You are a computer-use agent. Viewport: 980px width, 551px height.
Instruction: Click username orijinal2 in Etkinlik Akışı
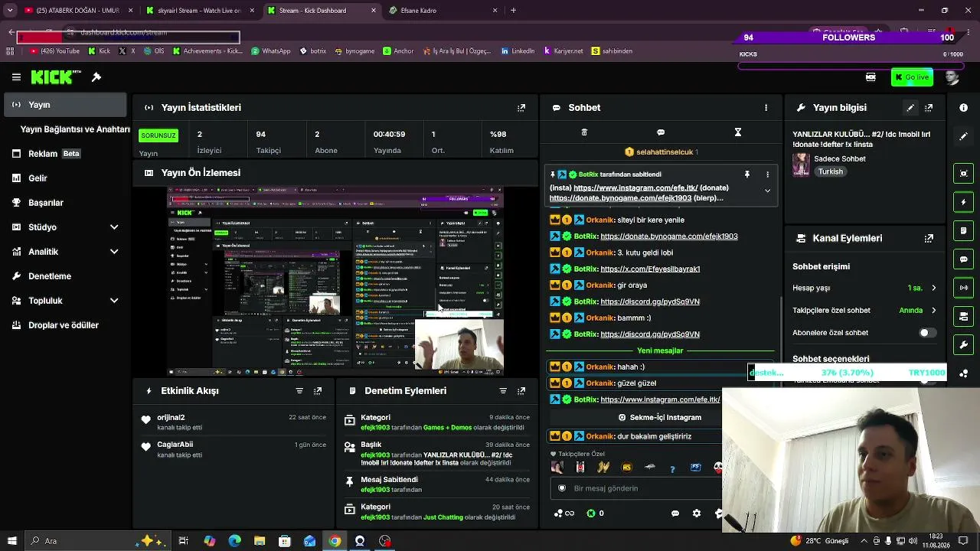tap(171, 418)
